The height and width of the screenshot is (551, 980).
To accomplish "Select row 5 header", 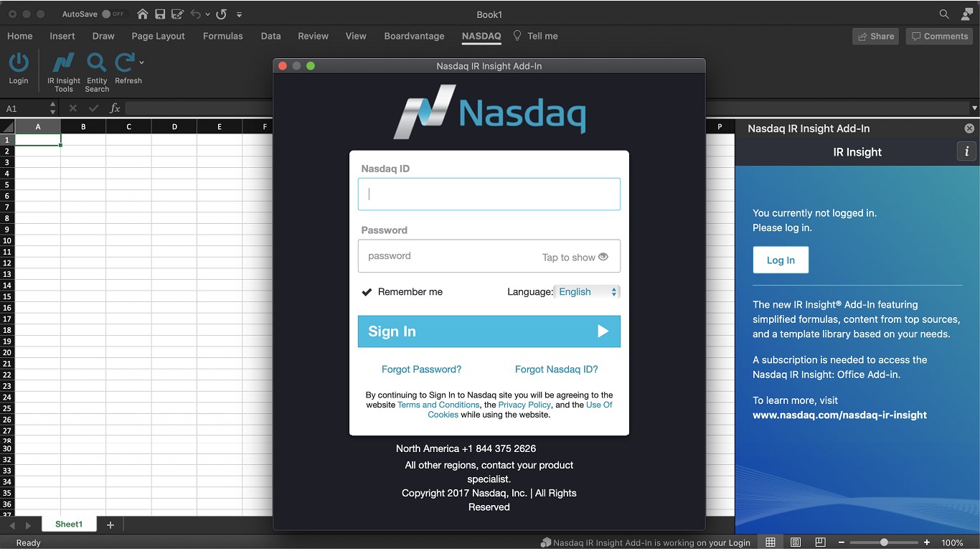I will [7, 184].
